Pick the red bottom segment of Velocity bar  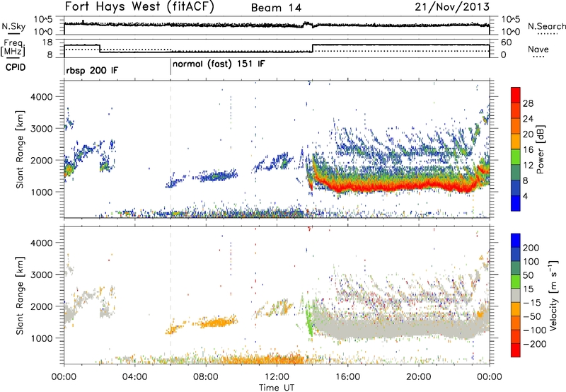click(516, 350)
